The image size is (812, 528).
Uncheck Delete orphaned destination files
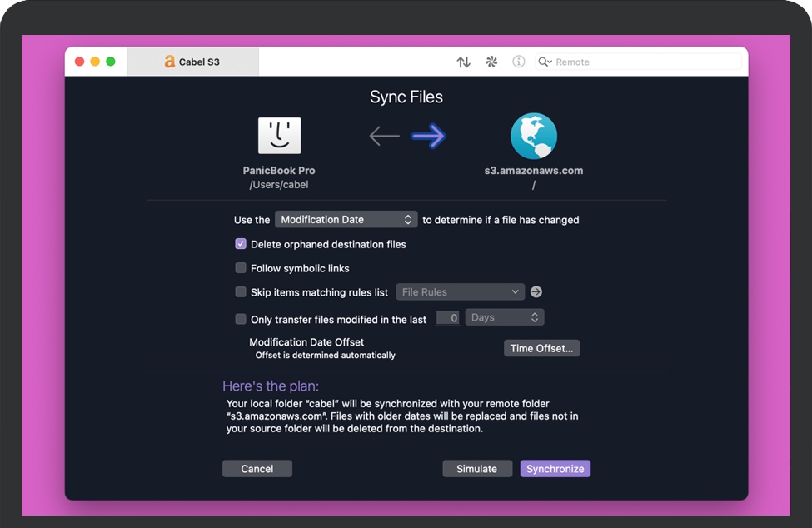pos(241,244)
